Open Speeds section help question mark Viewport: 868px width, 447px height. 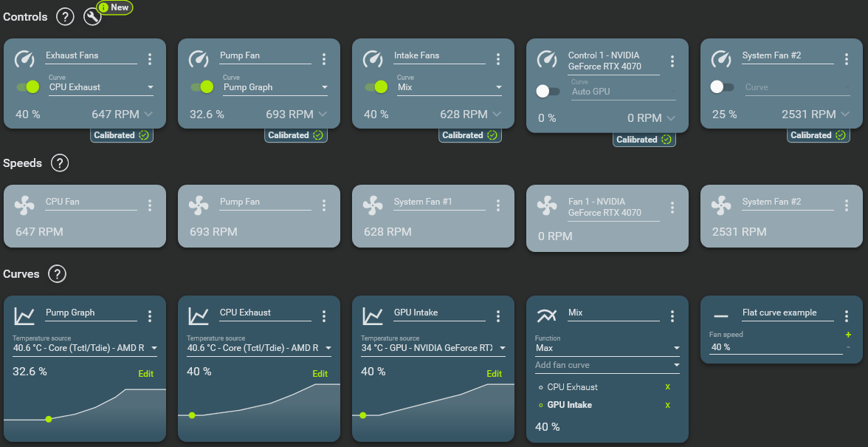(x=60, y=163)
